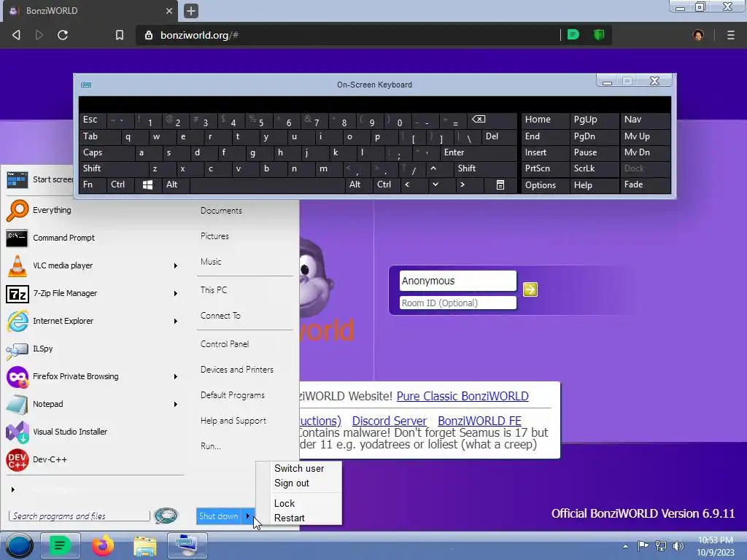Expand All Programs arrow in Start menu
This screenshot has height=560, width=747.
coord(13,489)
